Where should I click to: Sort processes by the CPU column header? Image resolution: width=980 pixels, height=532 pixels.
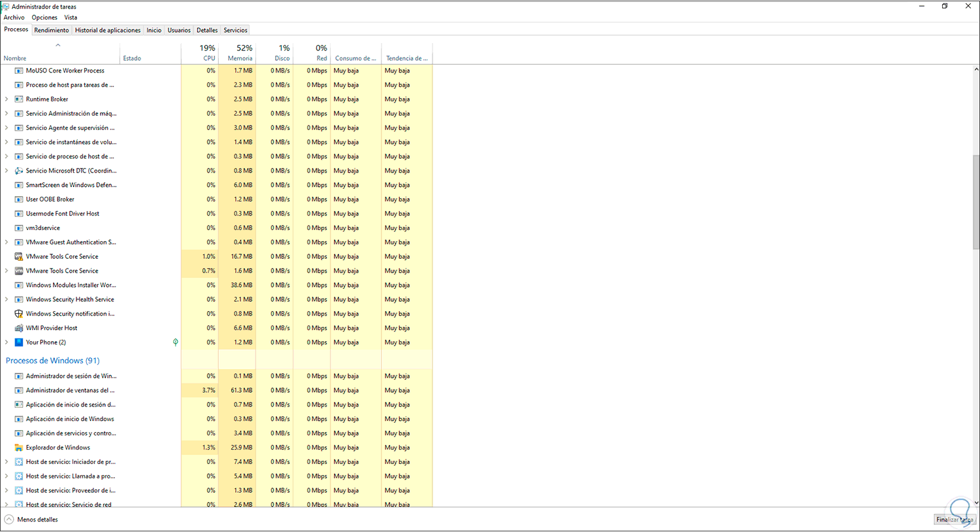click(200, 53)
